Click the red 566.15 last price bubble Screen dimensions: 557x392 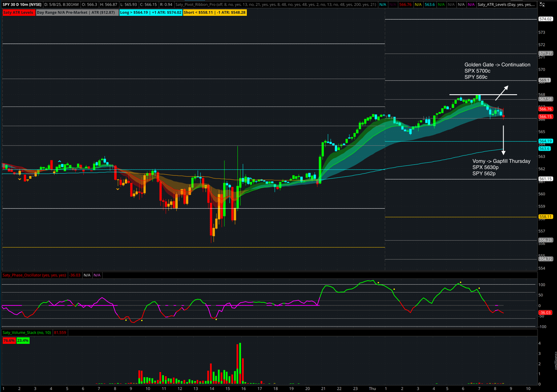click(545, 117)
